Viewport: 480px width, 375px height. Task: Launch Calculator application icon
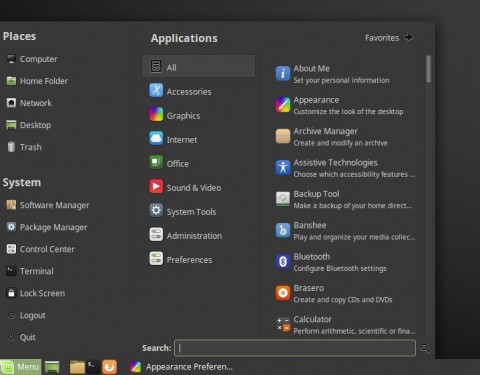[283, 324]
